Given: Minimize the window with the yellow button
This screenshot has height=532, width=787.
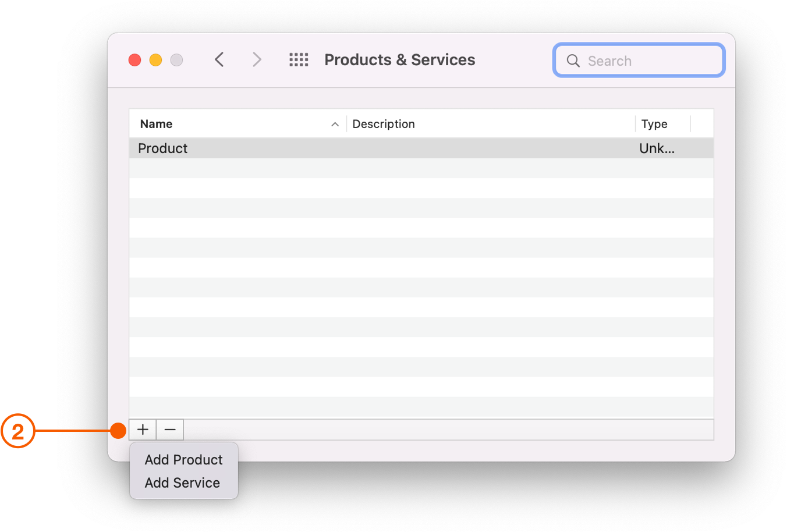Looking at the screenshot, I should (155, 59).
